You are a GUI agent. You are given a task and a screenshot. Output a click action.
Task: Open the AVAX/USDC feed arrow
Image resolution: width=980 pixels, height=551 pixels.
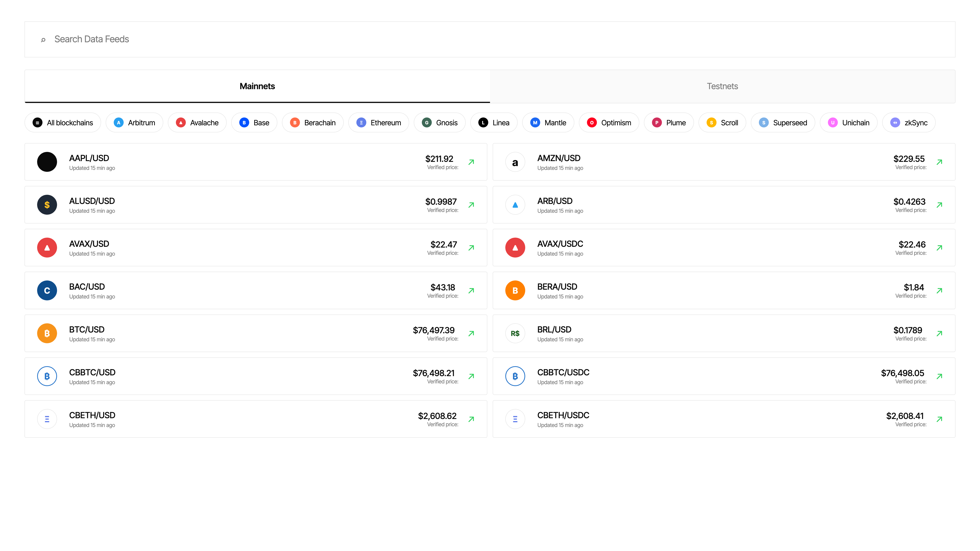tap(939, 248)
